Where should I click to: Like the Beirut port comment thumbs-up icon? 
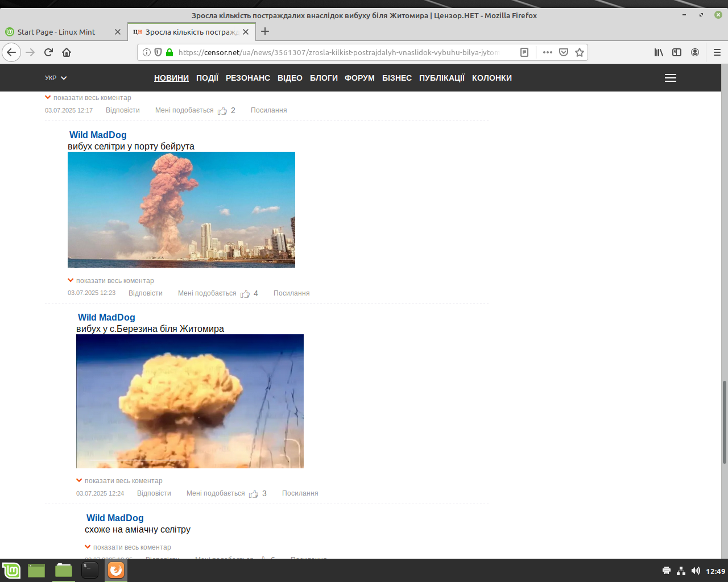coord(245,293)
